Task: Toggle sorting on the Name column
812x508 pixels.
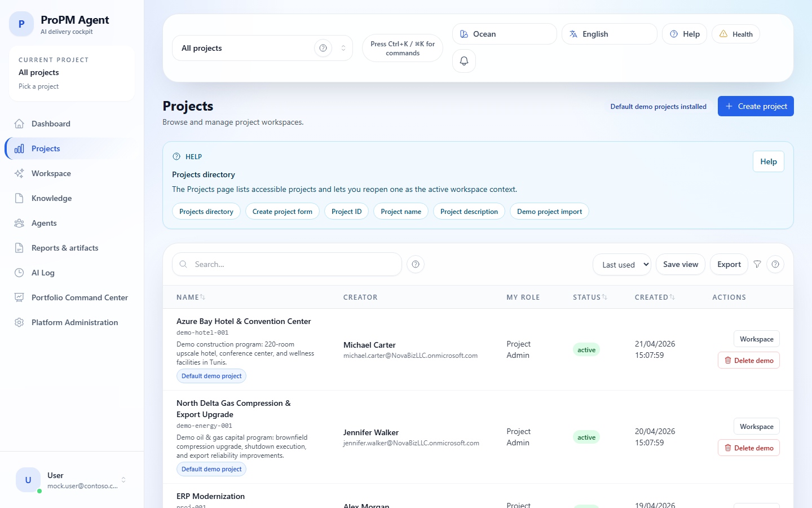Action: tap(201, 297)
